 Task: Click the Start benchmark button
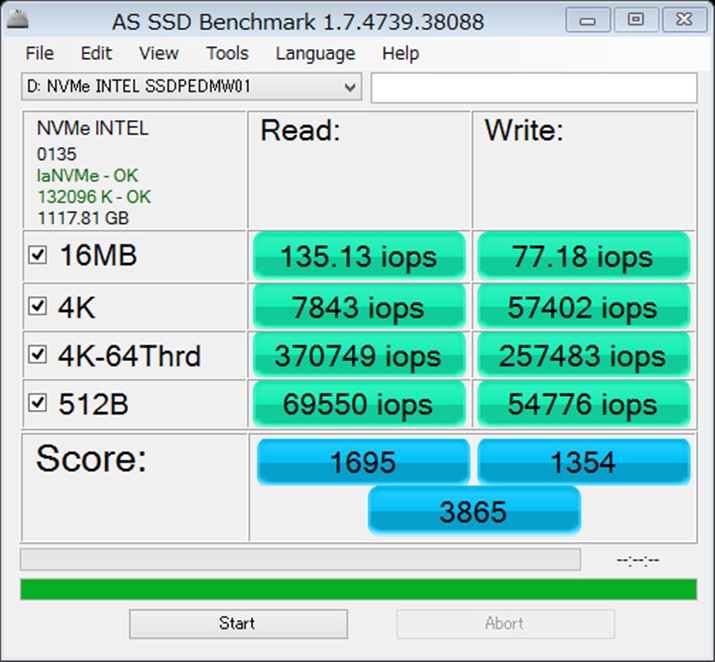pyautogui.click(x=237, y=624)
